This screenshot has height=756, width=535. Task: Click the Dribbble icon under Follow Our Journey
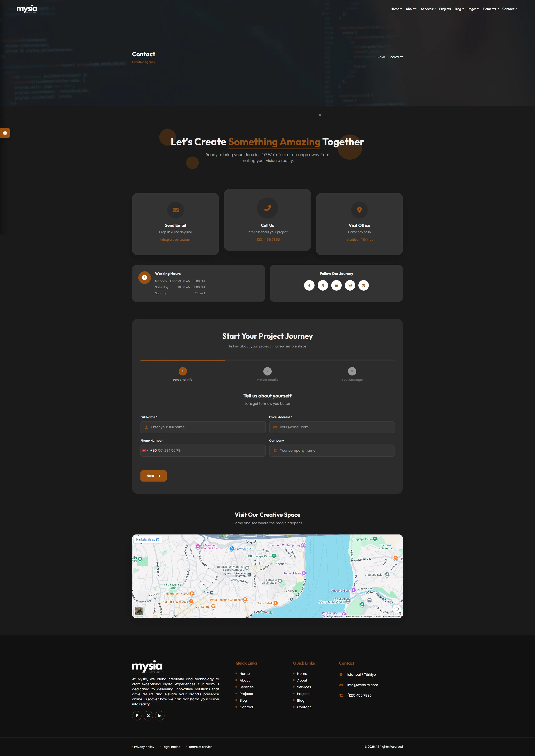(x=364, y=285)
